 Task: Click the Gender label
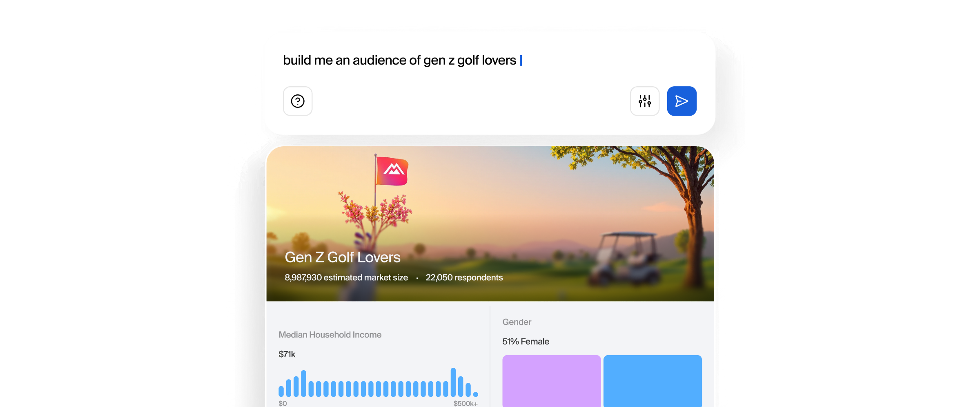tap(517, 322)
